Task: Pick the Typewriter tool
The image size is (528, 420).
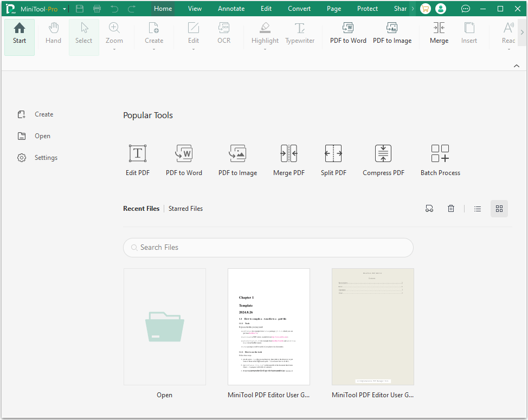Action: point(300,34)
